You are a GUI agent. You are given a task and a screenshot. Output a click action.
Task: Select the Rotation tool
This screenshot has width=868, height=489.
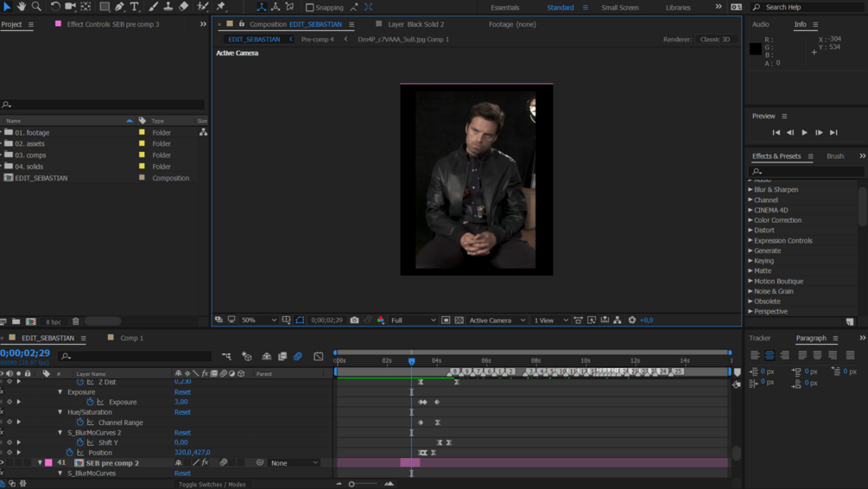click(55, 7)
